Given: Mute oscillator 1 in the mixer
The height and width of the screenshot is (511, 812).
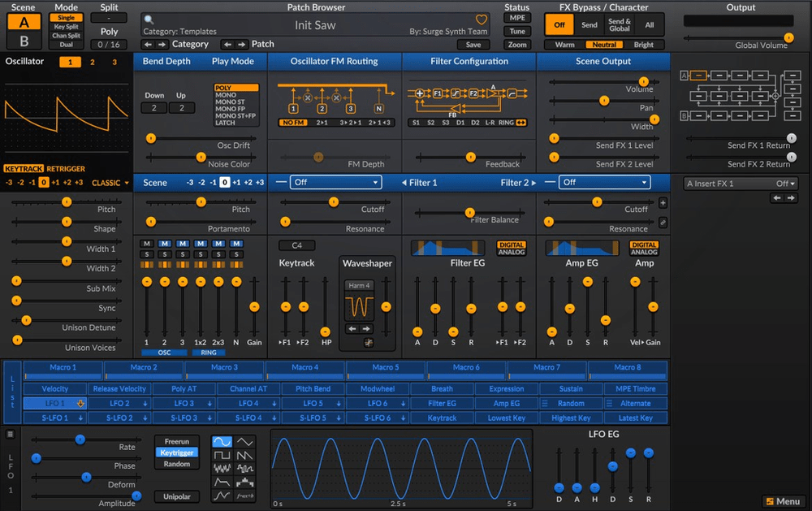Looking at the screenshot, I should [146, 244].
